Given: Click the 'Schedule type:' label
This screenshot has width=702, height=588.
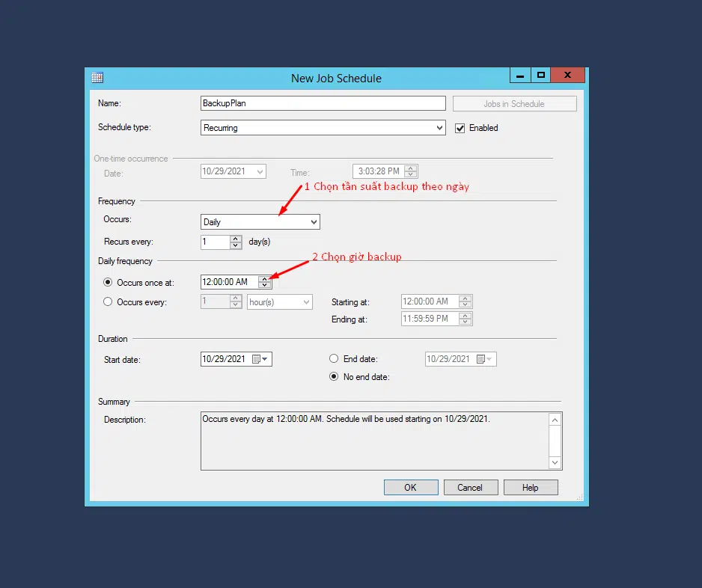Looking at the screenshot, I should [x=124, y=127].
